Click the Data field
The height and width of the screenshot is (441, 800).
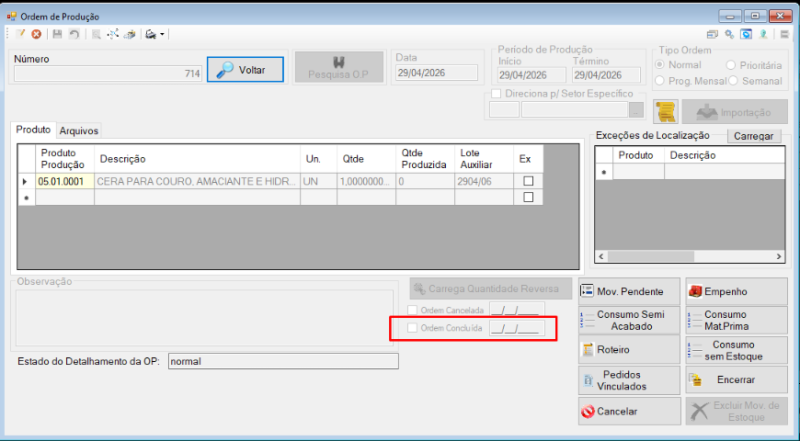436,73
